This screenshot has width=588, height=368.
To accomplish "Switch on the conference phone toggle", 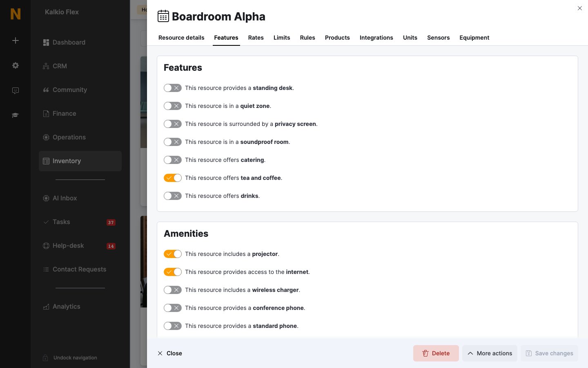I will [173, 308].
